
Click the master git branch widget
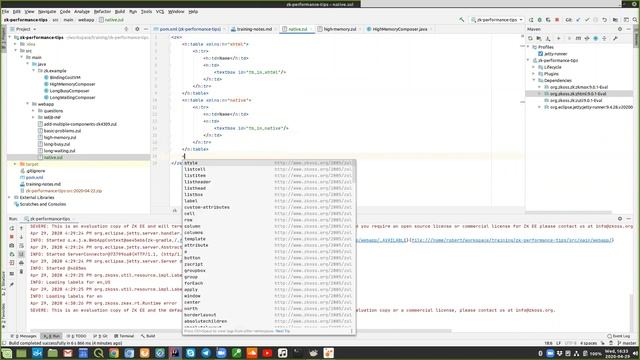pyautogui.click(x=627, y=343)
